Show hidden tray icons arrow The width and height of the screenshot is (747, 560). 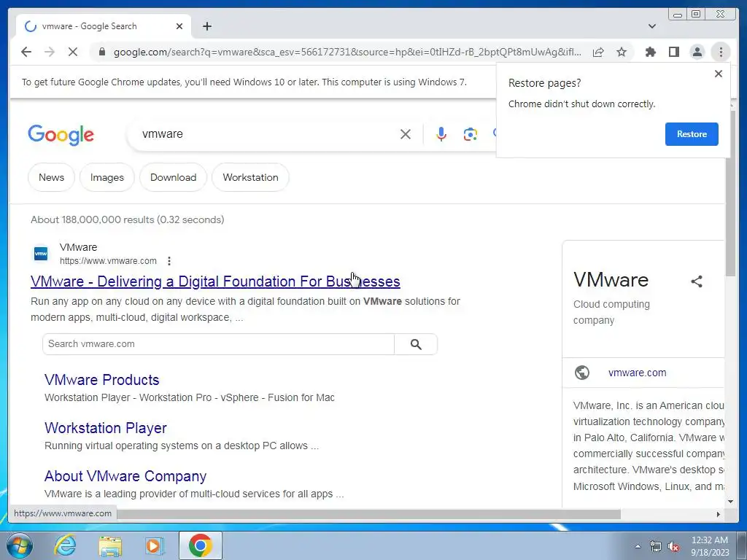coord(638,545)
